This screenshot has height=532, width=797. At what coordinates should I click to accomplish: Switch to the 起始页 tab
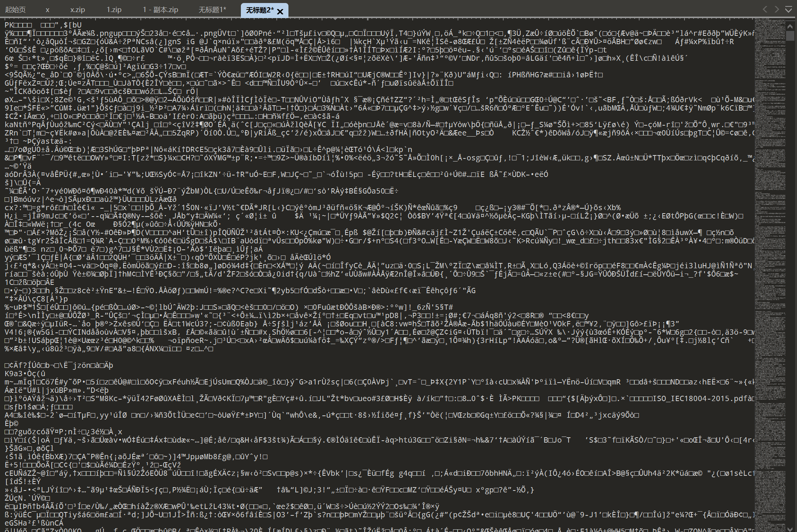click(x=15, y=10)
